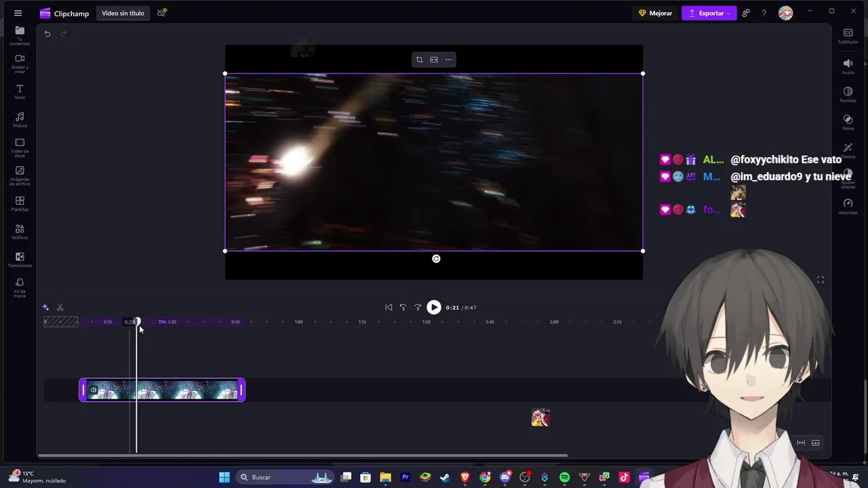This screenshot has width=868, height=488.
Task: Open the Audio properties tab
Action: [x=848, y=66]
